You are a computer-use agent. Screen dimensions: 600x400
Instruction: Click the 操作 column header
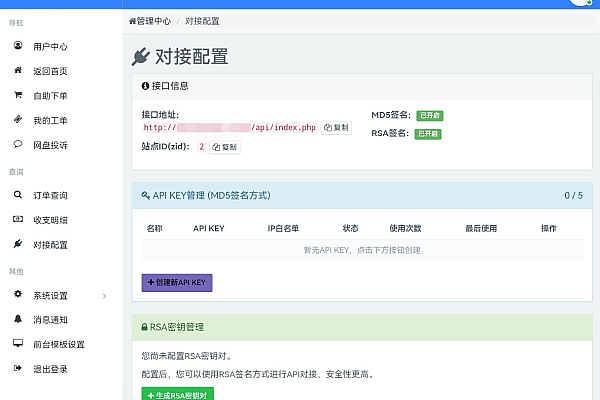point(549,229)
